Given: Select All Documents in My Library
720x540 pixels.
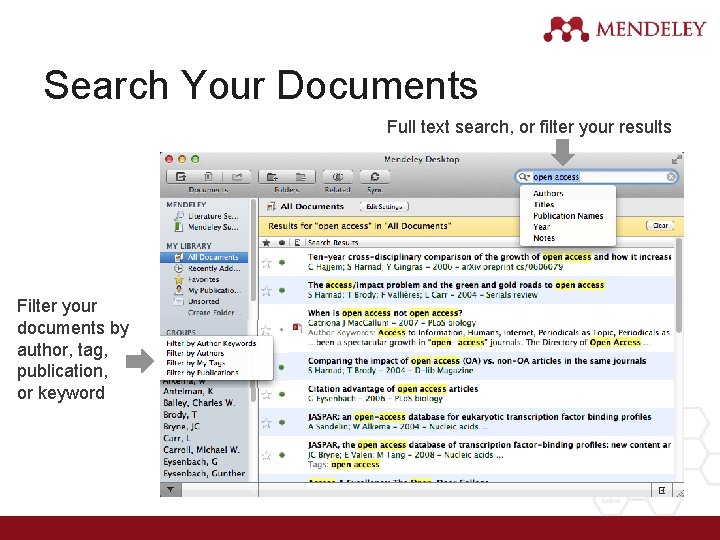Looking at the screenshot, I should point(205,257).
